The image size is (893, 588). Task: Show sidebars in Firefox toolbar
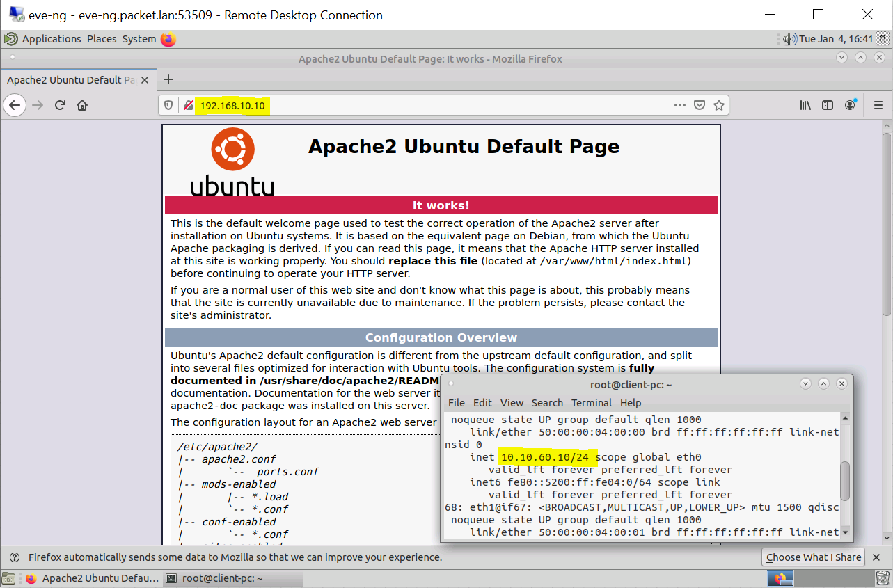tap(828, 105)
